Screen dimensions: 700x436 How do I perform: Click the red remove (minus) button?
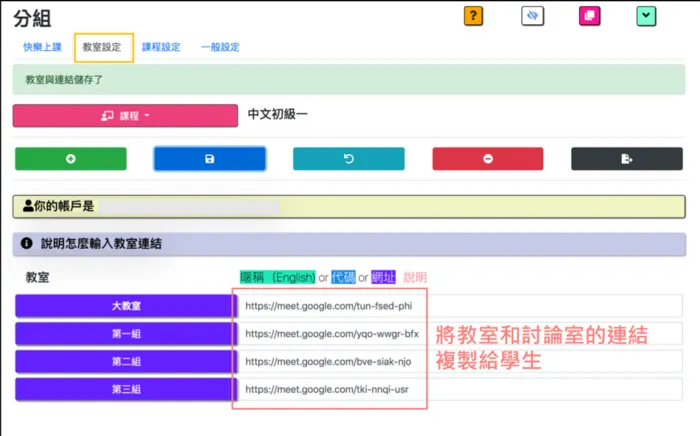(488, 159)
